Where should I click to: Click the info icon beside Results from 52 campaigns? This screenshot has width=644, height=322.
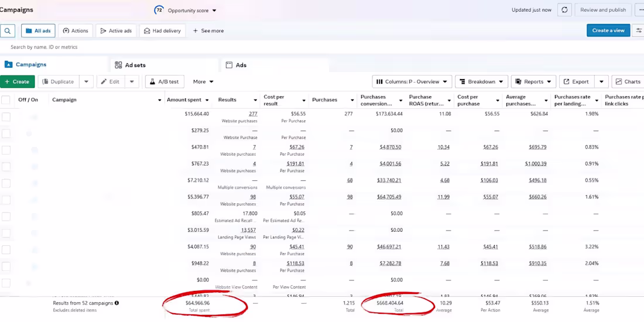pyautogui.click(x=117, y=303)
